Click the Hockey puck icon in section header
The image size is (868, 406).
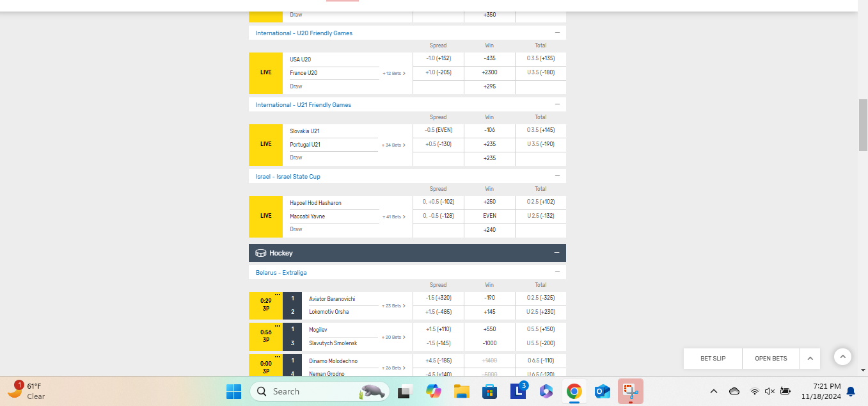(260, 253)
